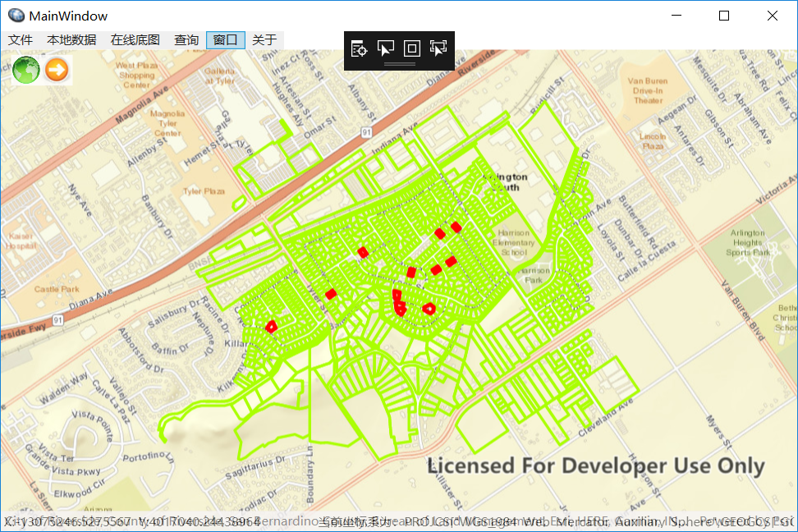Viewport: 798px width, 532px height.
Task: Open the 查询 menu
Action: (x=186, y=39)
